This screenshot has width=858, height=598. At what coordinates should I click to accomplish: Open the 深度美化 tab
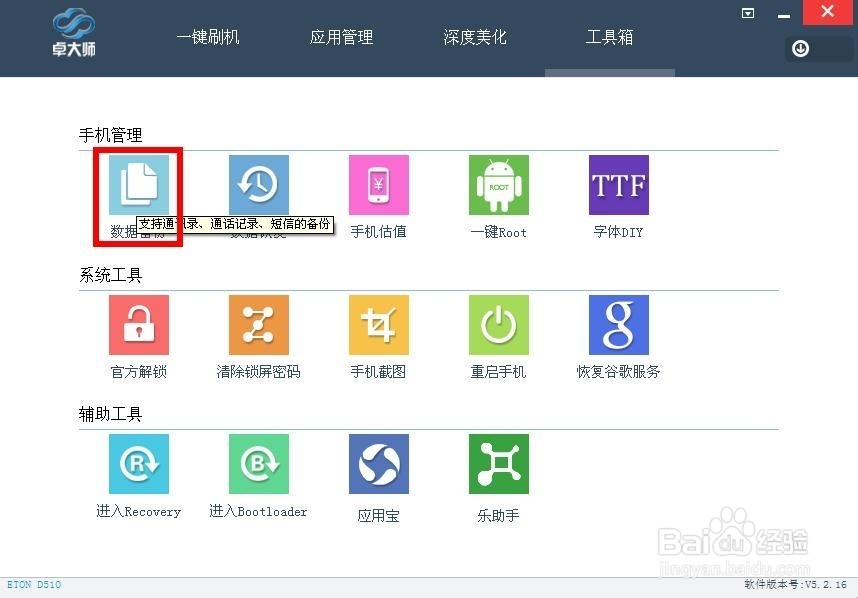tap(474, 36)
